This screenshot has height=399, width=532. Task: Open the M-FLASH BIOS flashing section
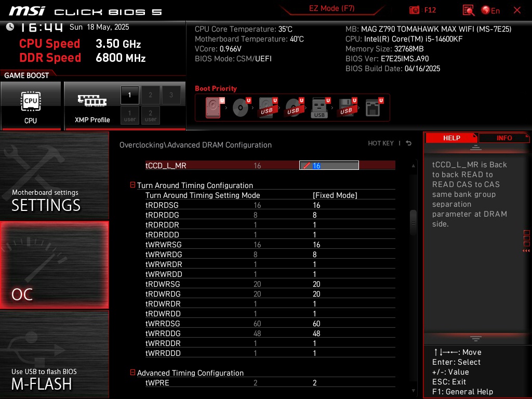click(x=54, y=354)
